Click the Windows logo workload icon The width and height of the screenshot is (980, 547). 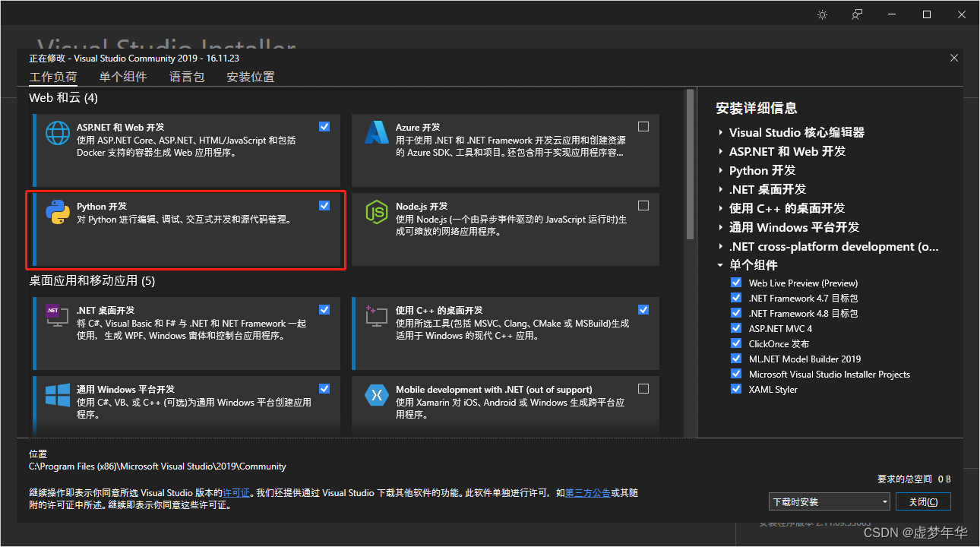[x=58, y=395]
